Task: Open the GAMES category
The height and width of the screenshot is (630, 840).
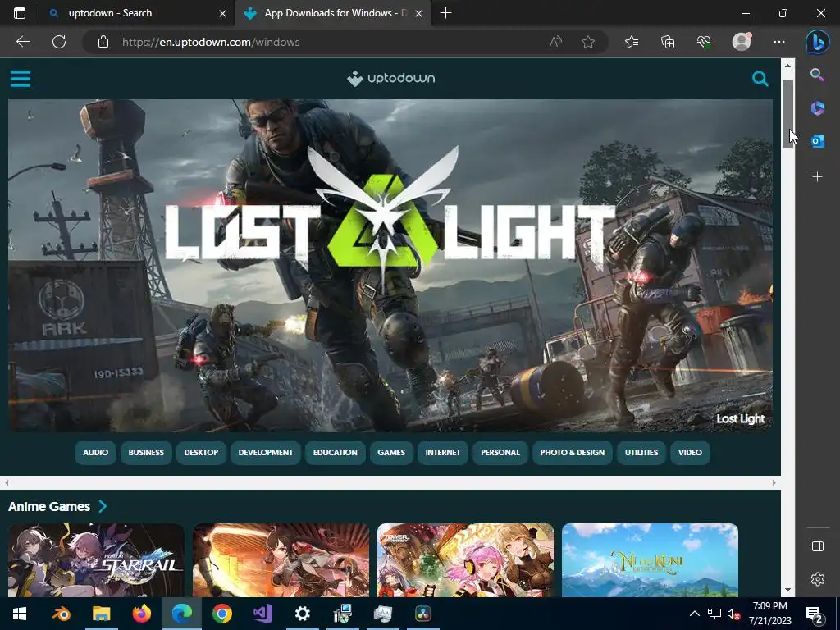Action: pos(391,452)
